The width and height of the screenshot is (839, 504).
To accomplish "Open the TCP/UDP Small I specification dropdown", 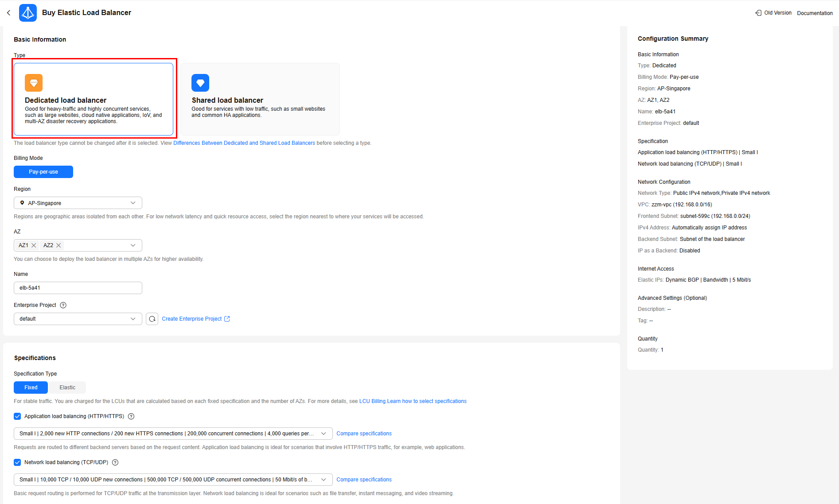I will 173,480.
